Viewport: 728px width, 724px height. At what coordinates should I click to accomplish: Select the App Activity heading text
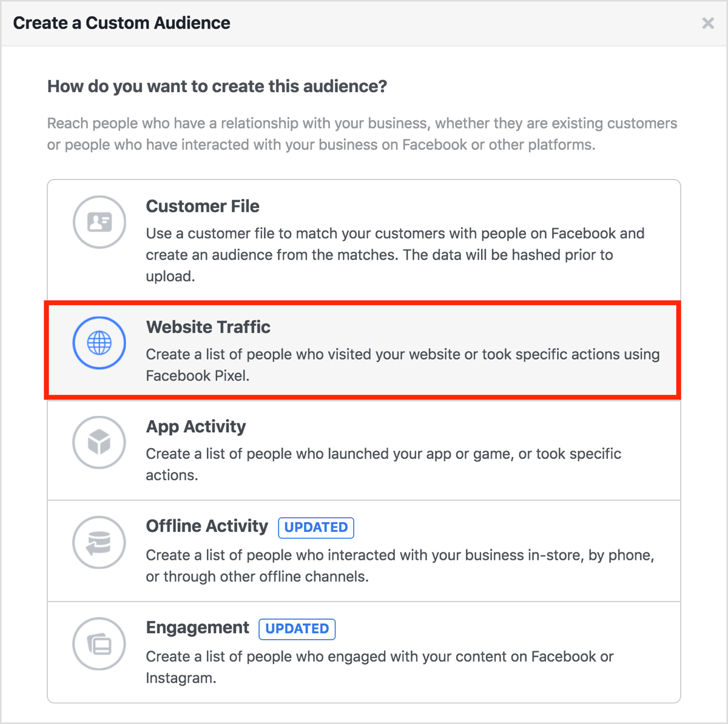(195, 426)
